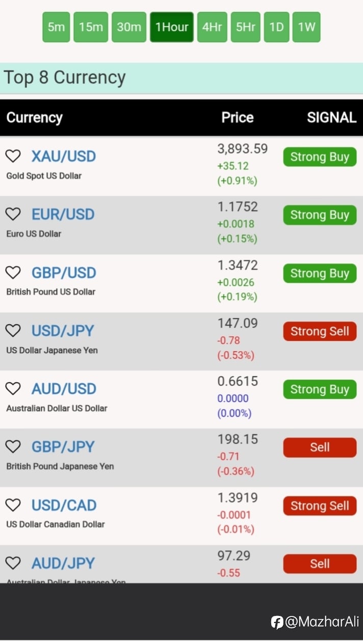
Task: Switch to the 5m timeframe
Action: pos(56,27)
